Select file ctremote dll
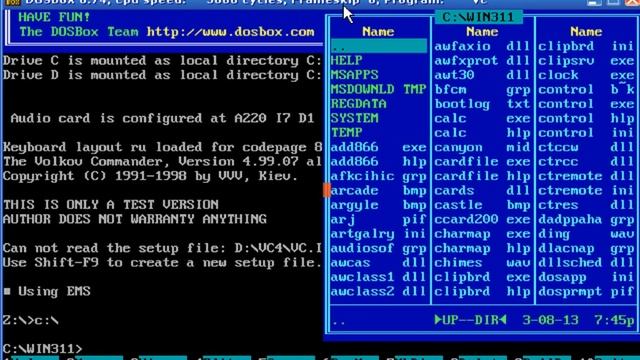Screen dimensions: 640x360 coord(586,176)
